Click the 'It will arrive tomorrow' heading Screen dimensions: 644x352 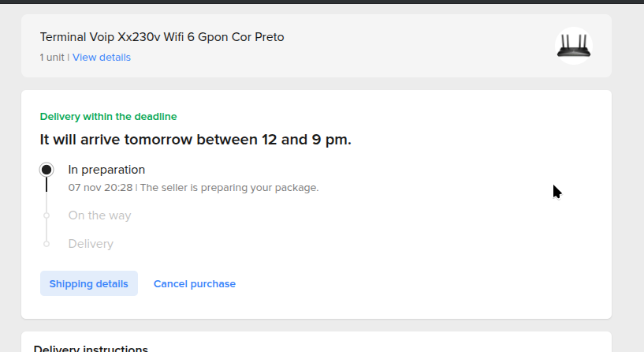coord(195,140)
